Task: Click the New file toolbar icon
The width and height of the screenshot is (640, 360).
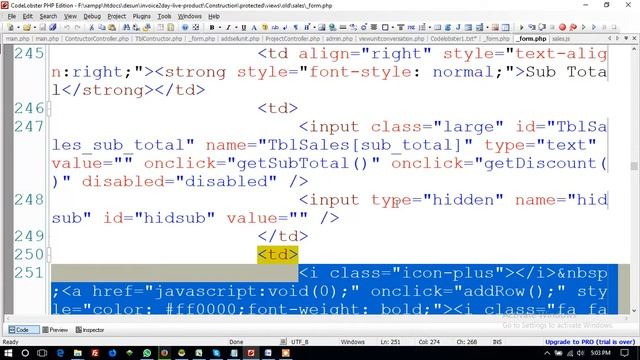Action: click(x=11, y=27)
